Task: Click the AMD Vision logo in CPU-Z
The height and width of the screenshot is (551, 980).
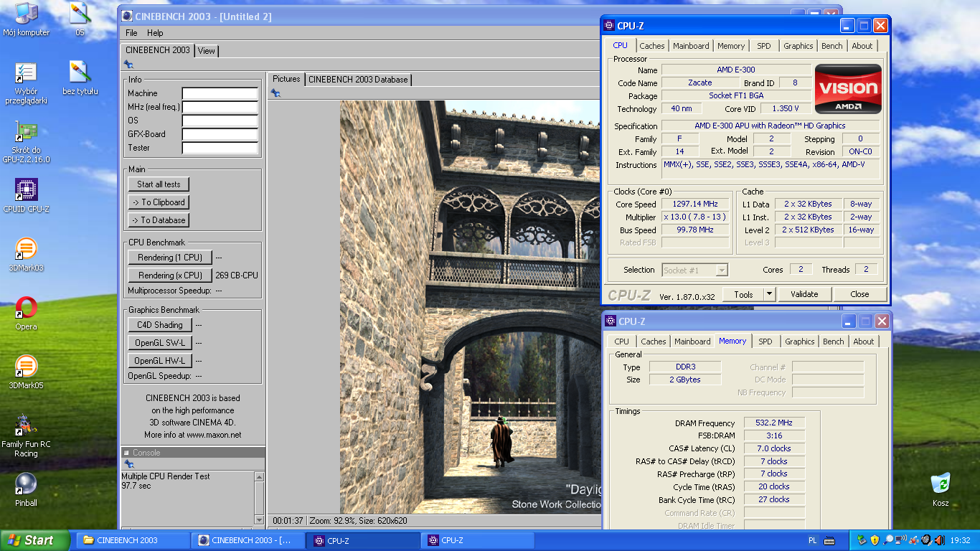Action: pos(848,89)
